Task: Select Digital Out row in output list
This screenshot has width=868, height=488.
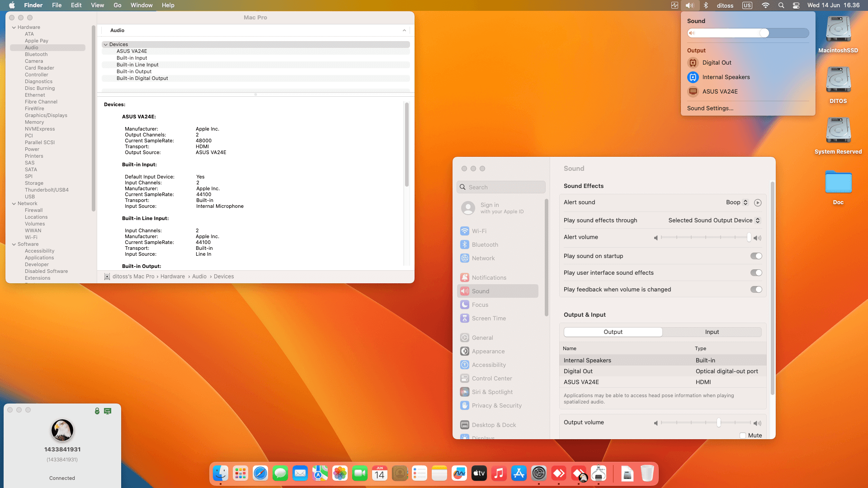Action: [x=663, y=371]
